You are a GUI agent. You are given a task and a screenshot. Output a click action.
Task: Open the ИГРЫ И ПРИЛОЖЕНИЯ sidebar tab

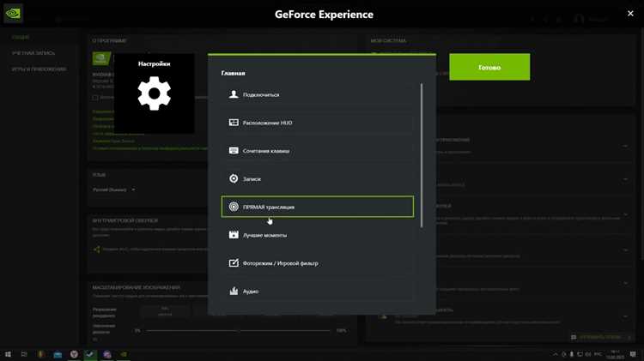[39, 69]
